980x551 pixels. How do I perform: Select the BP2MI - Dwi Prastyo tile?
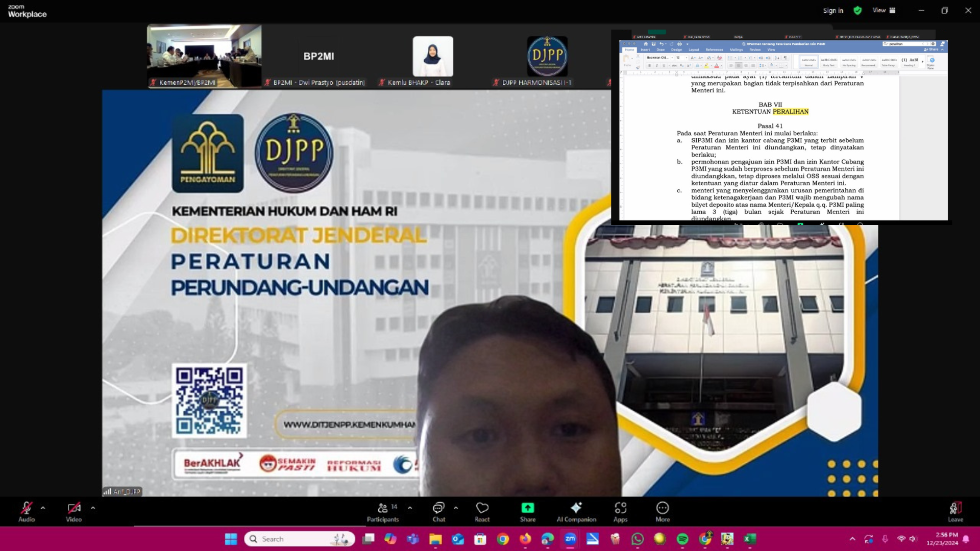319,56
